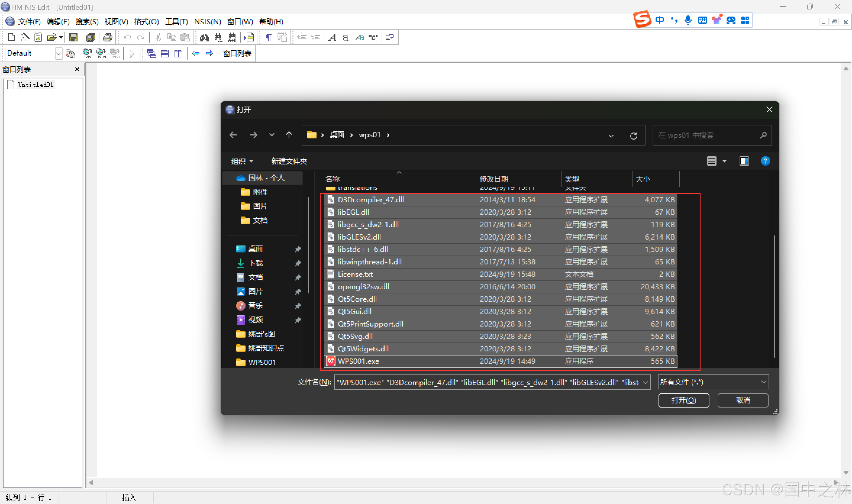This screenshot has height=504, width=852.
Task: Click the Save All stacked disks icon
Action: 91,37
